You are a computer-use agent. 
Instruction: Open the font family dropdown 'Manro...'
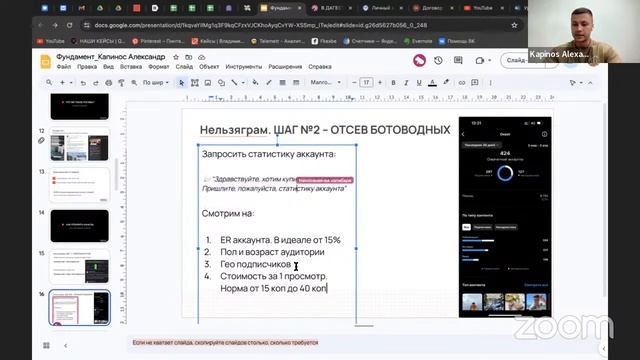[326, 82]
